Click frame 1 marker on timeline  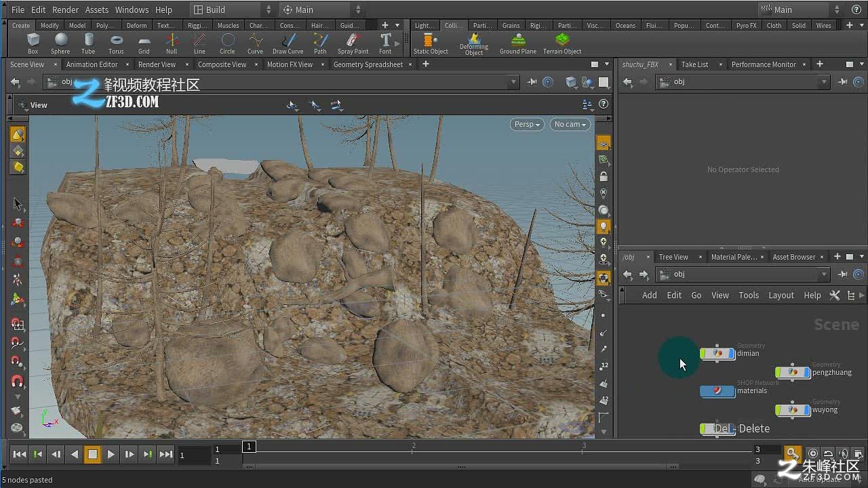[249, 446]
